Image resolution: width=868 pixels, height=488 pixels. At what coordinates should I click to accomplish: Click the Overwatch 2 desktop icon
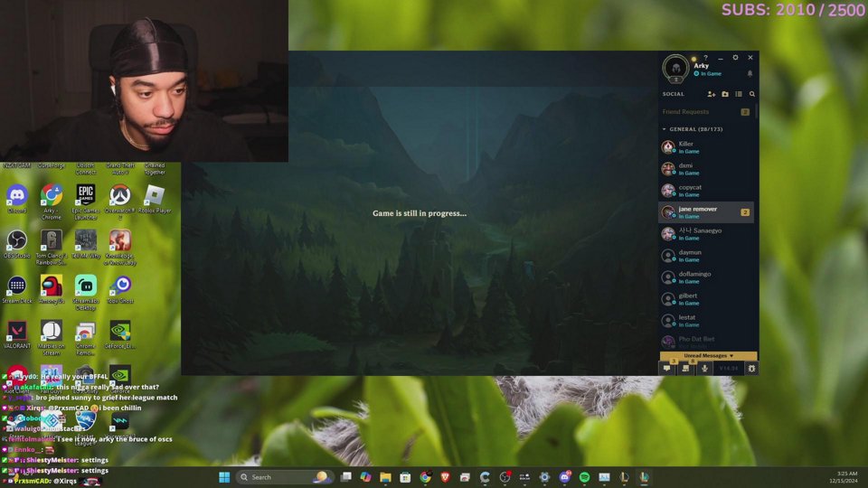click(119, 202)
